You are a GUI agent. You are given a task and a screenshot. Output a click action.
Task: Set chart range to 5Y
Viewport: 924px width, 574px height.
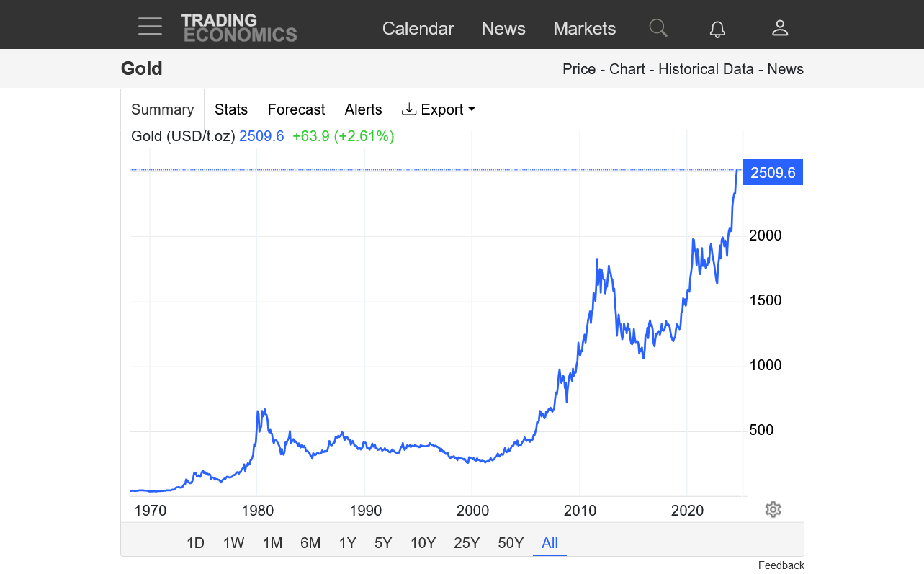pos(383,543)
